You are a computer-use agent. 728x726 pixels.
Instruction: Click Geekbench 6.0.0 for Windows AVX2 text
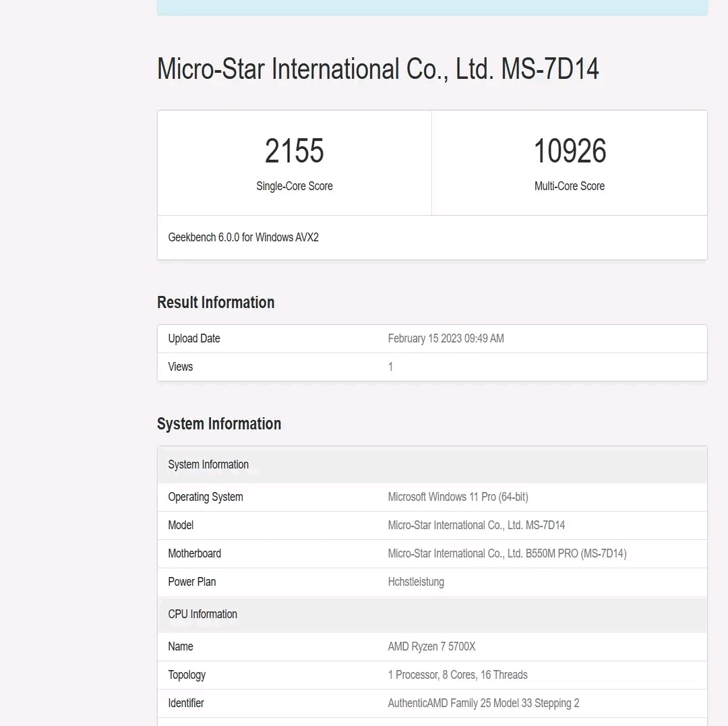(x=243, y=237)
